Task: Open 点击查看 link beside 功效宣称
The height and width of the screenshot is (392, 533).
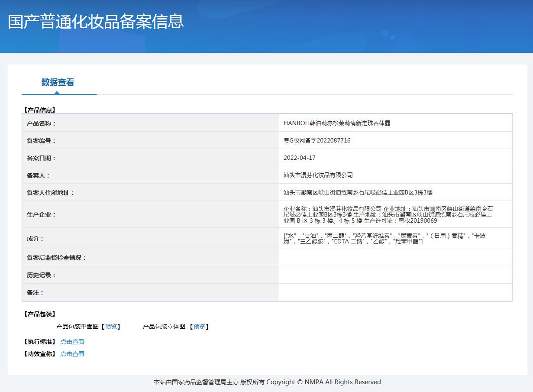Action: tap(72, 354)
